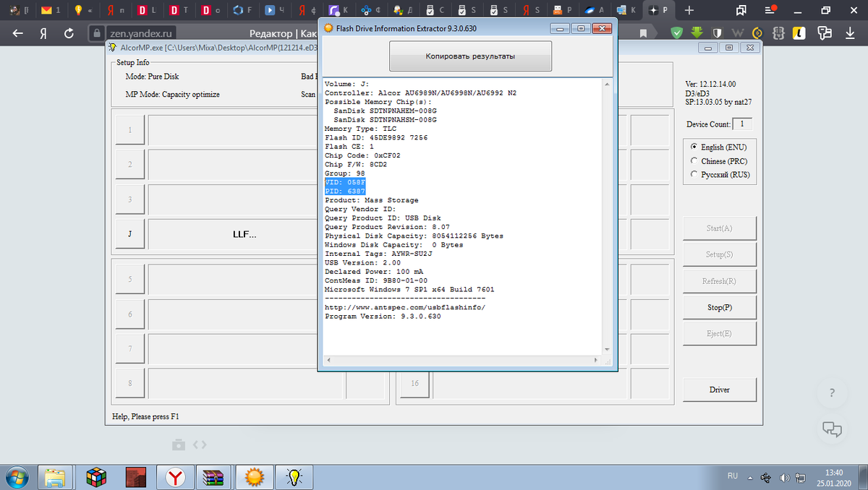Click the Memory Type: TLC line
This screenshot has height=490, width=868.
[360, 129]
